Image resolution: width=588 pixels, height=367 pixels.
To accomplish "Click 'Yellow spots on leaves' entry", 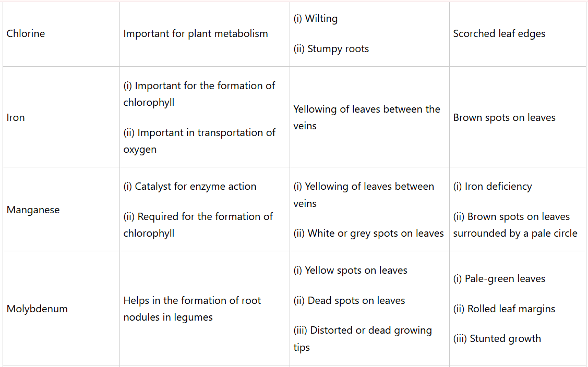I will coord(356,271).
